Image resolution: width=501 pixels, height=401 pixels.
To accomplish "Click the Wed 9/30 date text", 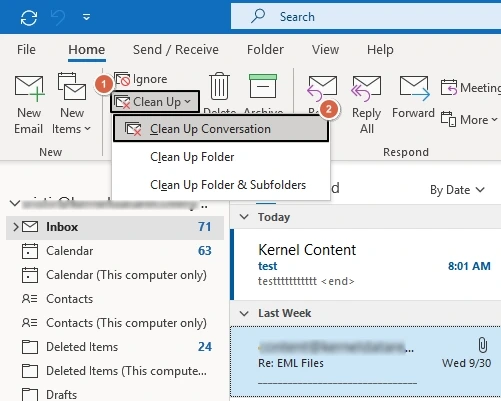I will [x=466, y=363].
